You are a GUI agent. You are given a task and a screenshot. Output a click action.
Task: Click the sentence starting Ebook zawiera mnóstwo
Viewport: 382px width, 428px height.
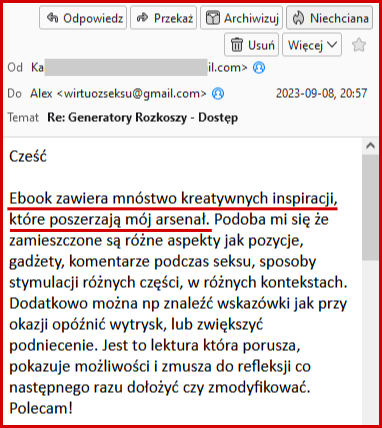click(x=173, y=209)
